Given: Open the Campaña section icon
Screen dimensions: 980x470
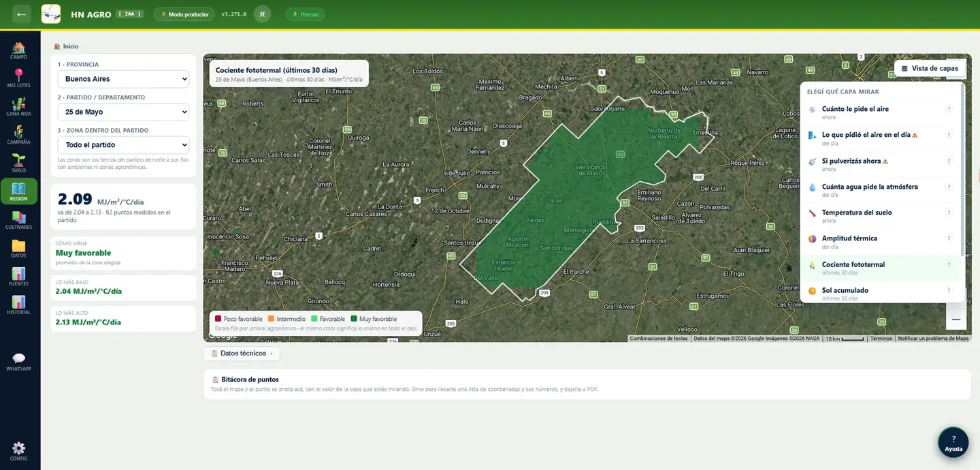Looking at the screenshot, I should coord(19,136).
